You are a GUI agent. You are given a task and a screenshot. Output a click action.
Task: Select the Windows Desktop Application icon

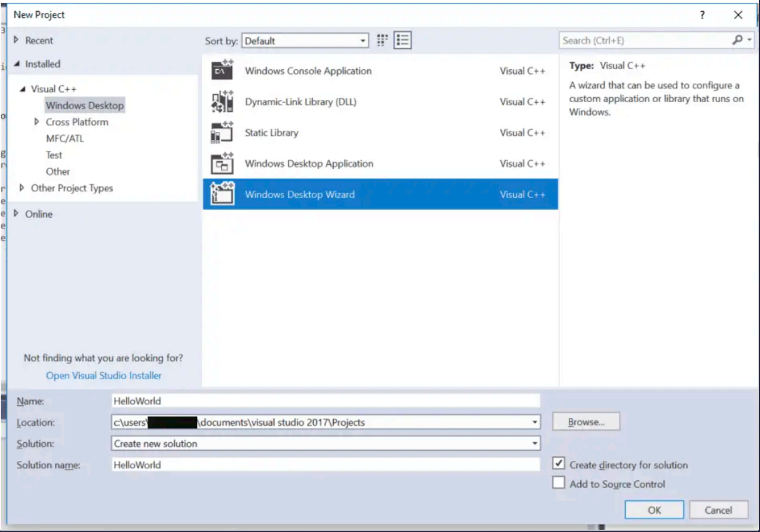point(222,164)
